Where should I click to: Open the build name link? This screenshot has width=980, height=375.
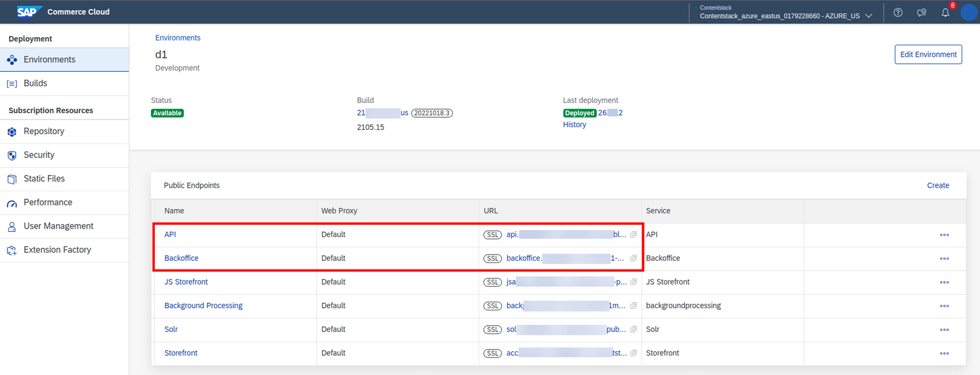382,113
